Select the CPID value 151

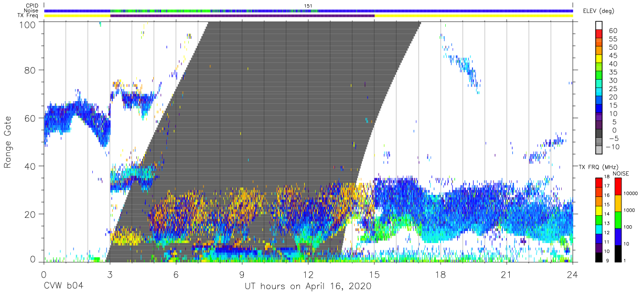click(308, 6)
